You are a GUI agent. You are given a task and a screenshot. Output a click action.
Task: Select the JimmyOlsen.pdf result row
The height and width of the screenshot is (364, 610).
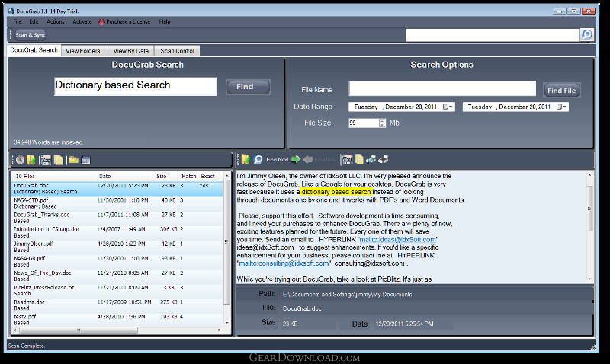117,247
